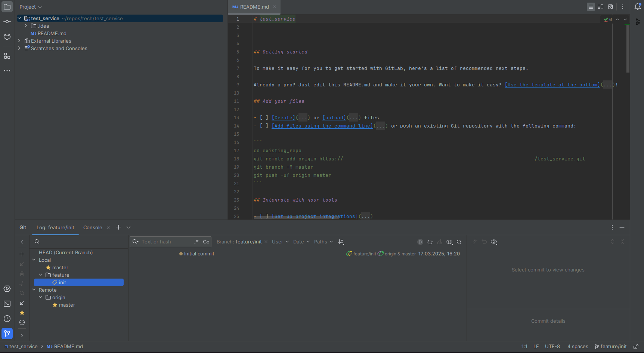Image resolution: width=644 pixels, height=353 pixels.
Task: Open the Commit tool window icon
Action: [x=7, y=22]
